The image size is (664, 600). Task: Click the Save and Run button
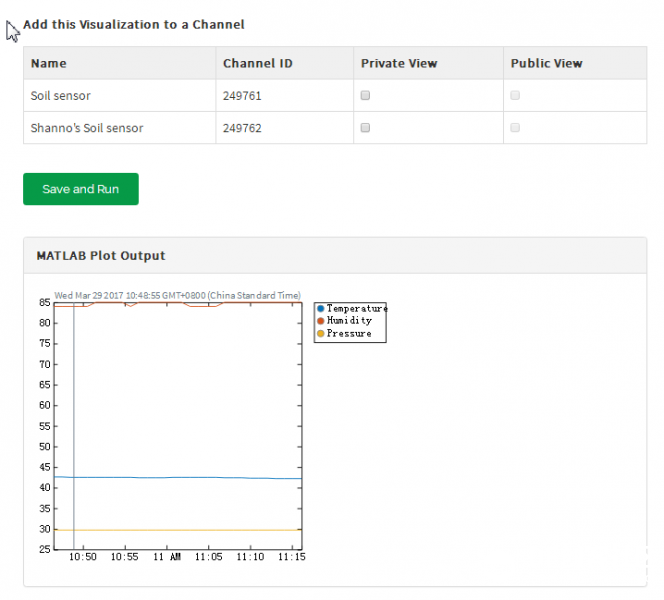pyautogui.click(x=81, y=189)
